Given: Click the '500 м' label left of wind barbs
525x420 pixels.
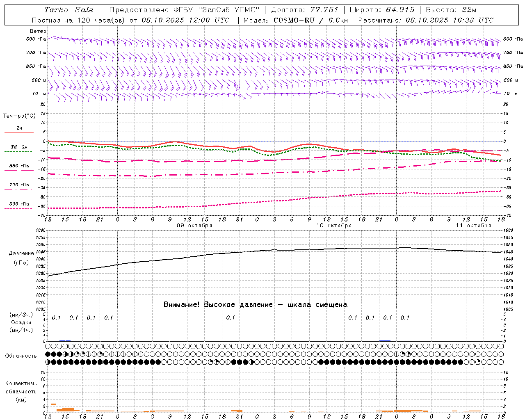Looking at the screenshot, I should (39, 80).
